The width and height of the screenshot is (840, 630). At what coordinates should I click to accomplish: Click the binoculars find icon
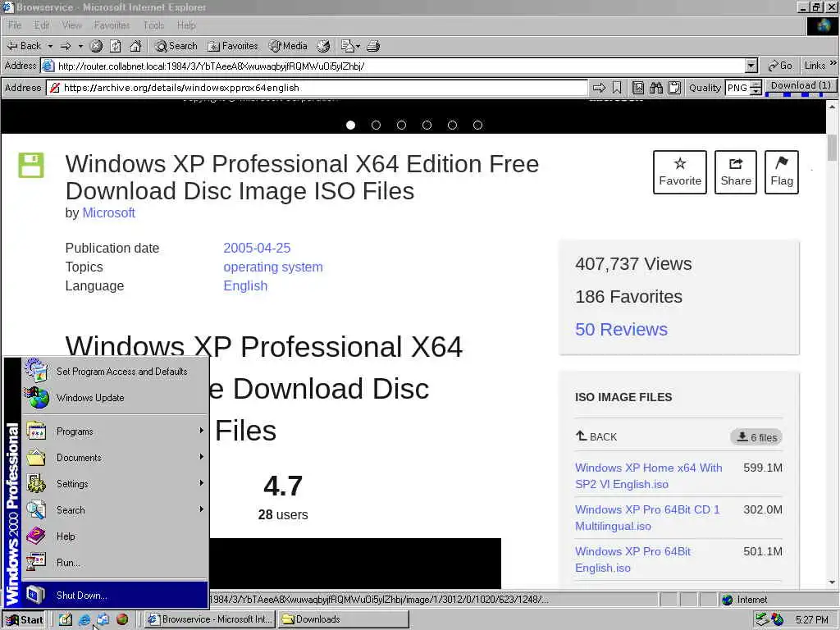(x=656, y=88)
